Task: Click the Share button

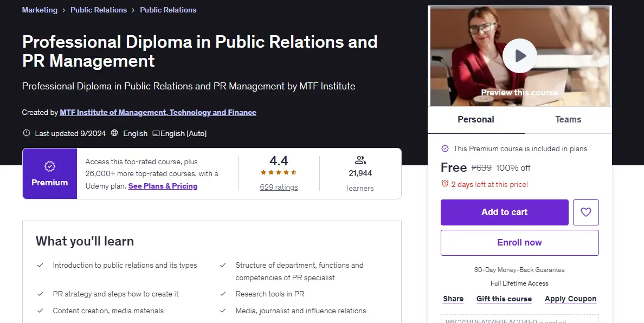Action: pyautogui.click(x=453, y=299)
